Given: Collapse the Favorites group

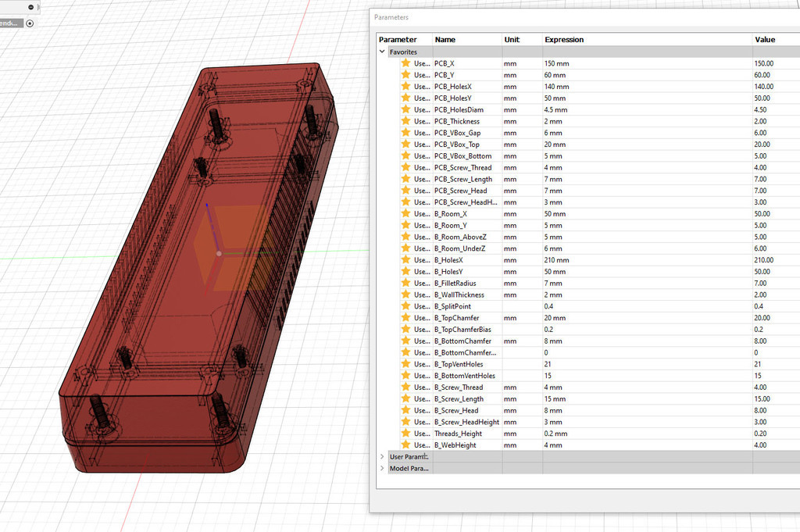Looking at the screenshot, I should 382,52.
